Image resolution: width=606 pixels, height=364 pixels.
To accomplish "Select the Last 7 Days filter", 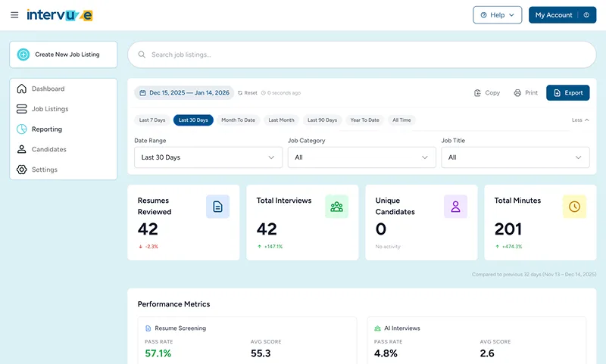I will click(151, 120).
